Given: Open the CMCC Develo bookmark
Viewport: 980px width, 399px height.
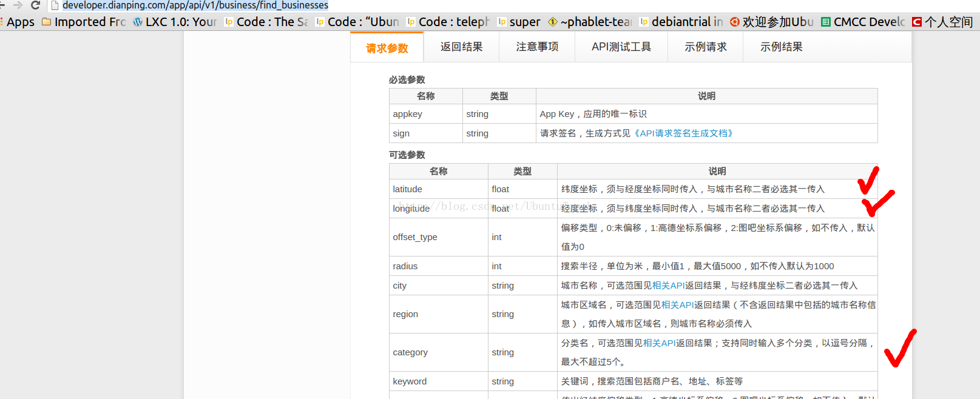Looking at the screenshot, I should 863,22.
